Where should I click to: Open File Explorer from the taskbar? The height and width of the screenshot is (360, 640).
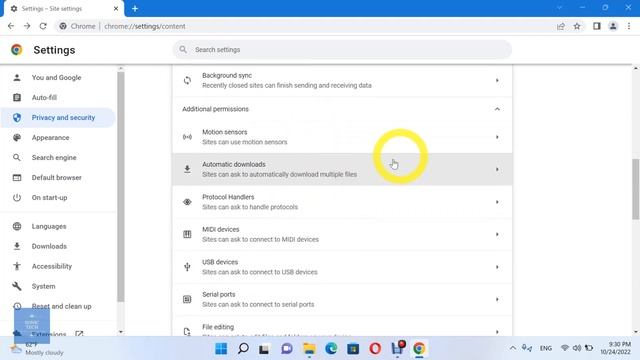309,349
